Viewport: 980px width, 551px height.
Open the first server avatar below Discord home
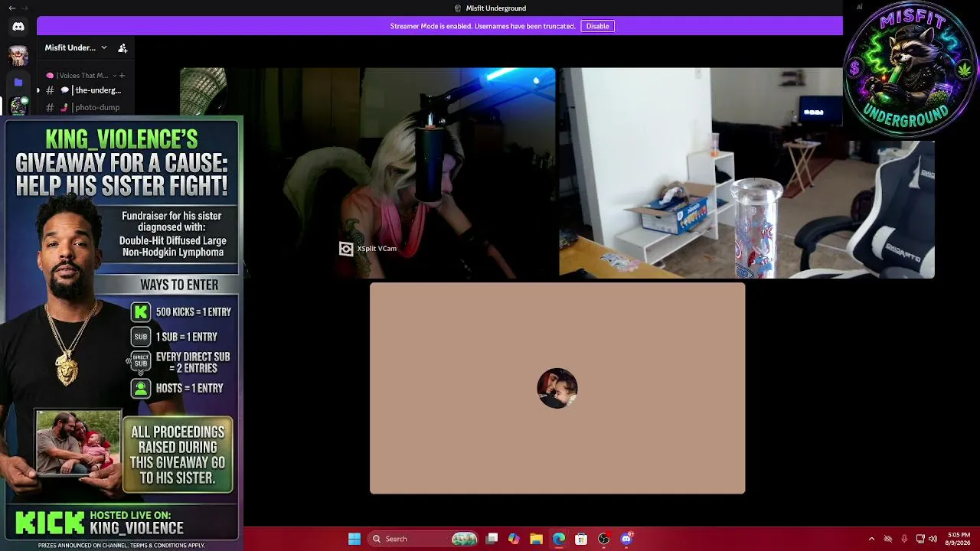(18, 55)
